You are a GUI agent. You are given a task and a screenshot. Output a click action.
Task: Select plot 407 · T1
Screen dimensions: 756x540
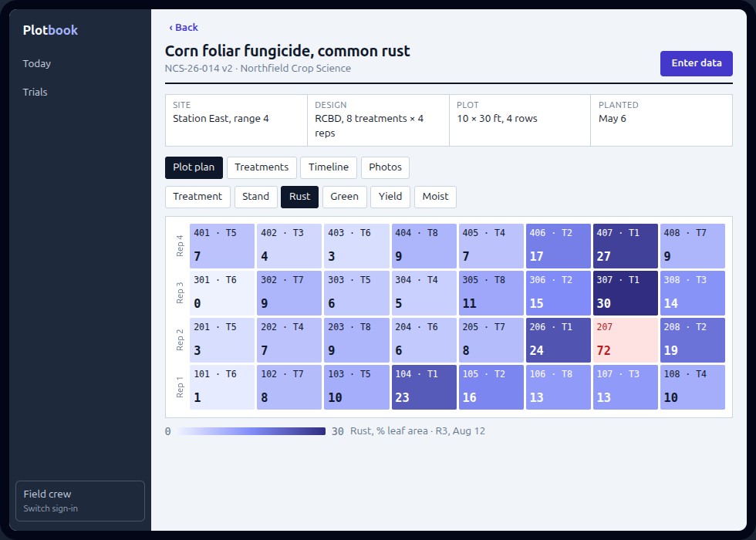pos(626,246)
